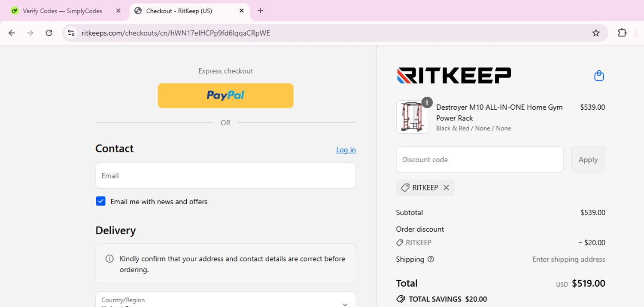Viewport: 644px width, 307px height.
Task: Click the Contact heading
Action: coord(114,148)
